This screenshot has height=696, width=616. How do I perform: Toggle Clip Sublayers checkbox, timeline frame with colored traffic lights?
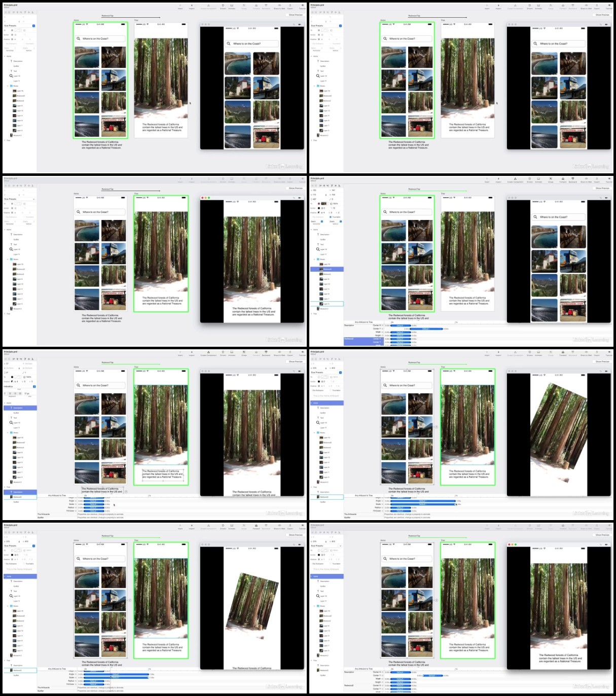311,564
